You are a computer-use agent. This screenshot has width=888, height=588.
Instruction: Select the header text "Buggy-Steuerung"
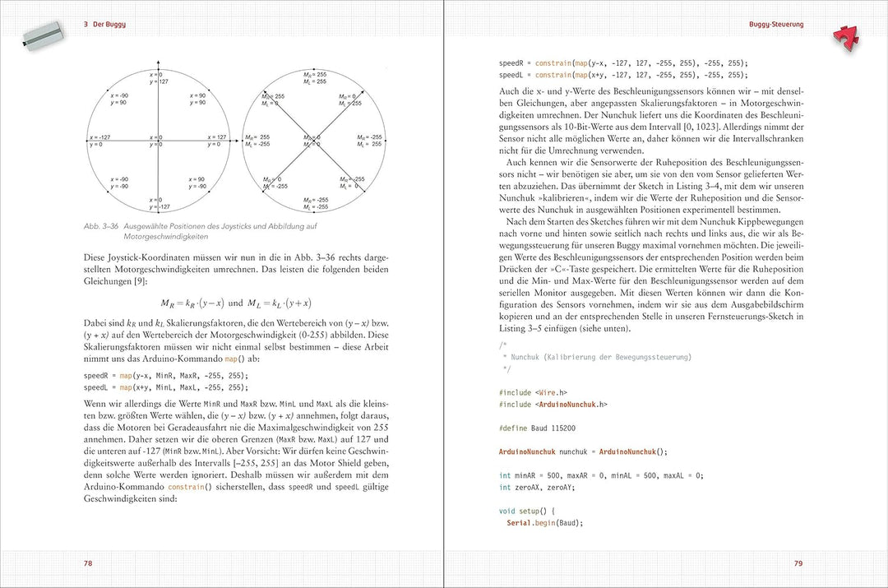pyautogui.click(x=776, y=25)
